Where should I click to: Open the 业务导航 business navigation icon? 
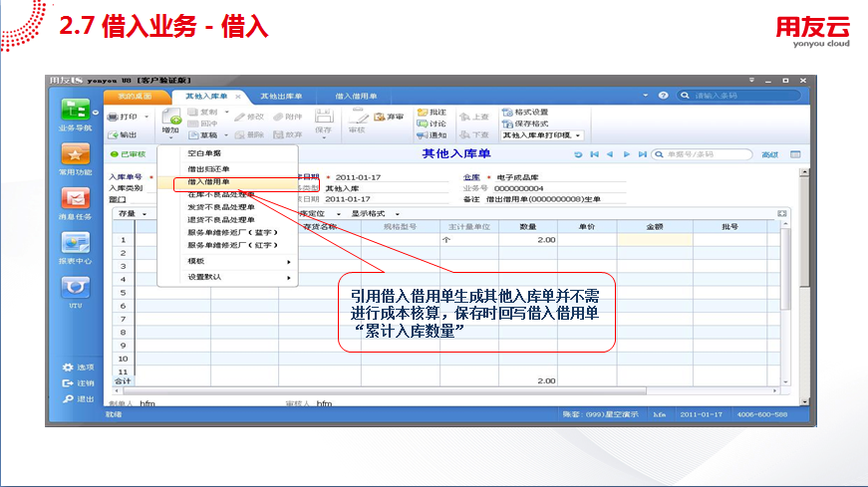(75, 110)
